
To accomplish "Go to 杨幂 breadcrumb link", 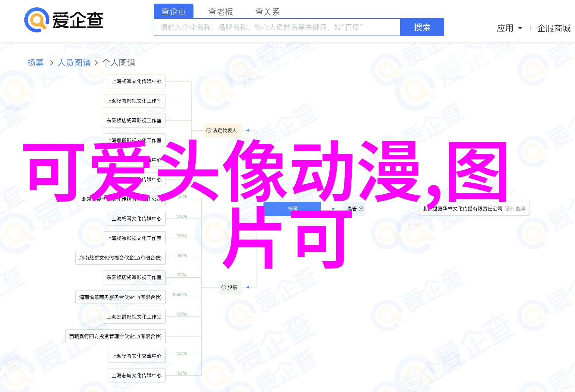I will click(36, 63).
